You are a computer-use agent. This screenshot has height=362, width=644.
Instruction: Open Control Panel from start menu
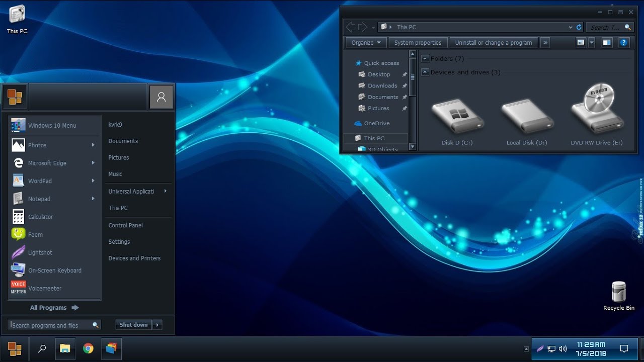(x=126, y=225)
